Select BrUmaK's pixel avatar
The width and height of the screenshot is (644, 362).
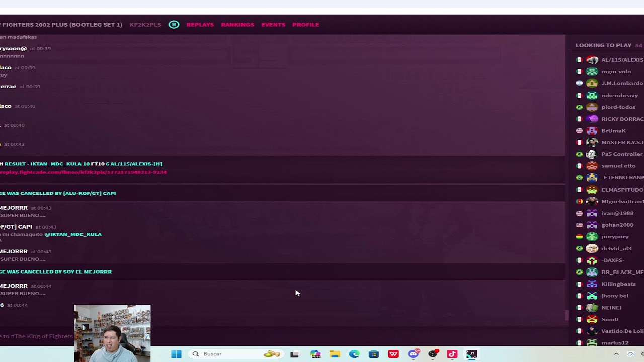592,131
